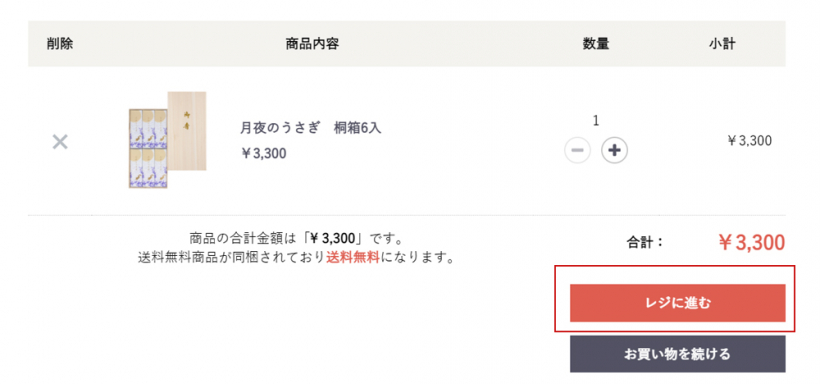Click the large red ¥3,300 total amount
The height and width of the screenshot is (384, 820).
click(751, 243)
